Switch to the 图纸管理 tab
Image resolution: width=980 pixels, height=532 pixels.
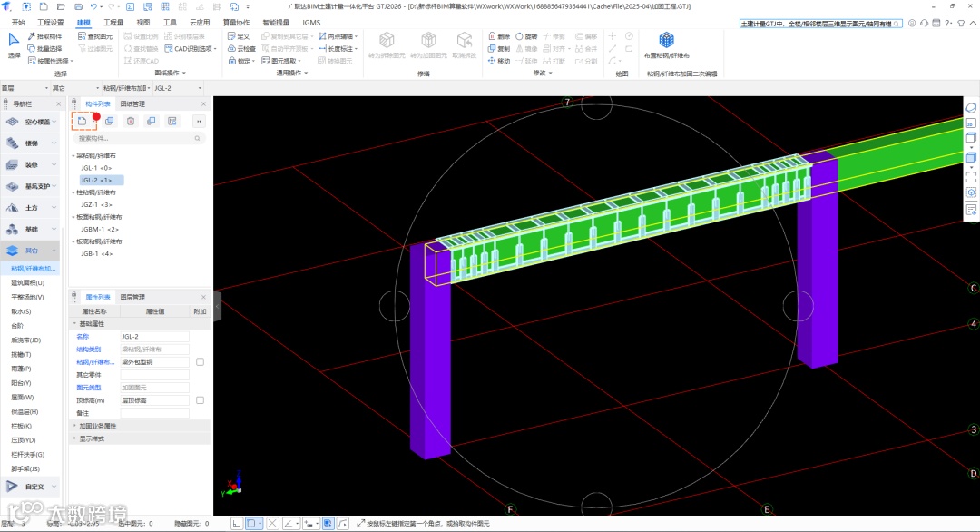coord(132,103)
